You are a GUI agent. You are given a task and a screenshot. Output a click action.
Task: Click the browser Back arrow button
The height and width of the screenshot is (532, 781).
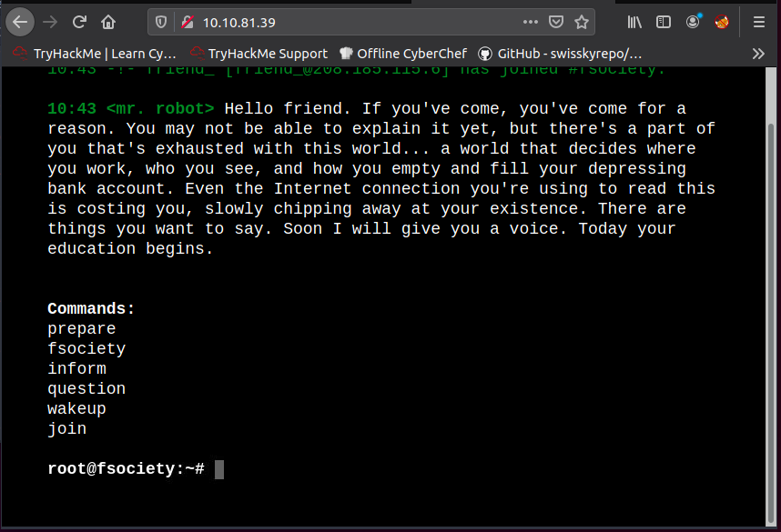coord(21,22)
